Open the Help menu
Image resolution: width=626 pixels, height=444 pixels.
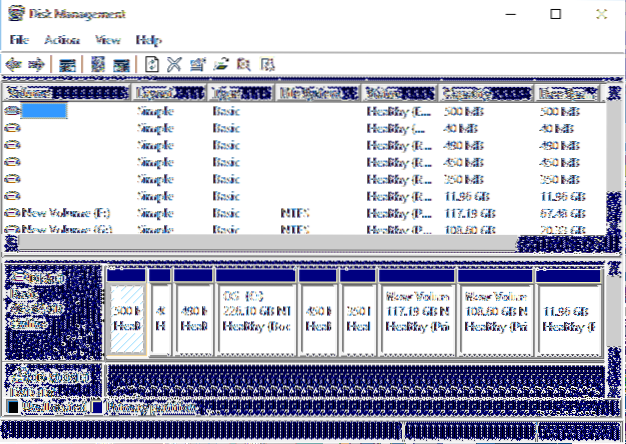click(148, 40)
